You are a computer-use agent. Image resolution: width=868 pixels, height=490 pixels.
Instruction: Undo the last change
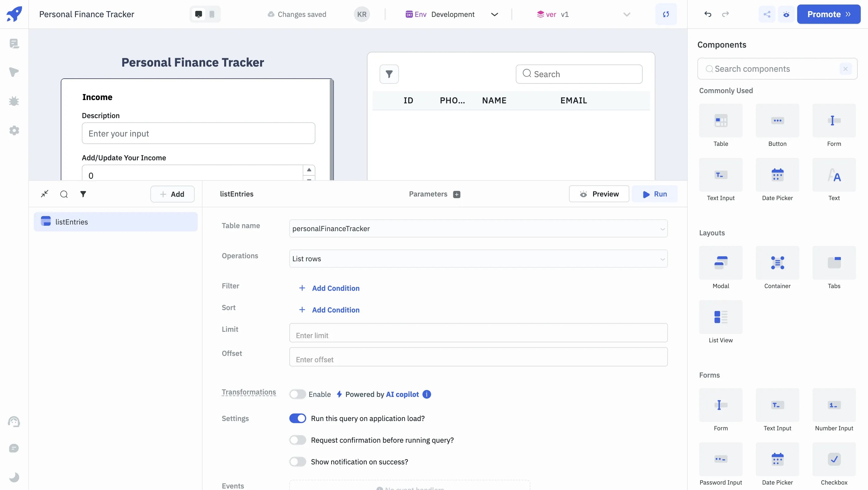coord(708,14)
